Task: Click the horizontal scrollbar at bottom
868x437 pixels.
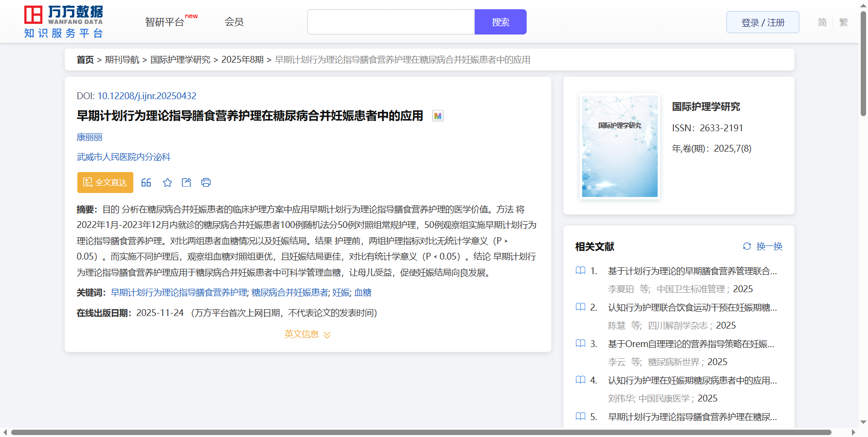Action: point(421,432)
